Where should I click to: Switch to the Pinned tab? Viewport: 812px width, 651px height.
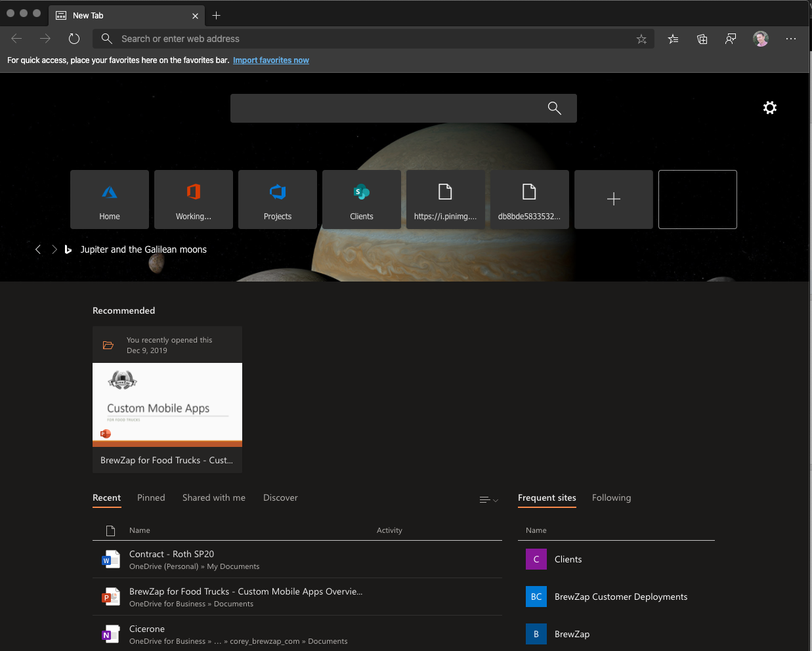pos(151,498)
